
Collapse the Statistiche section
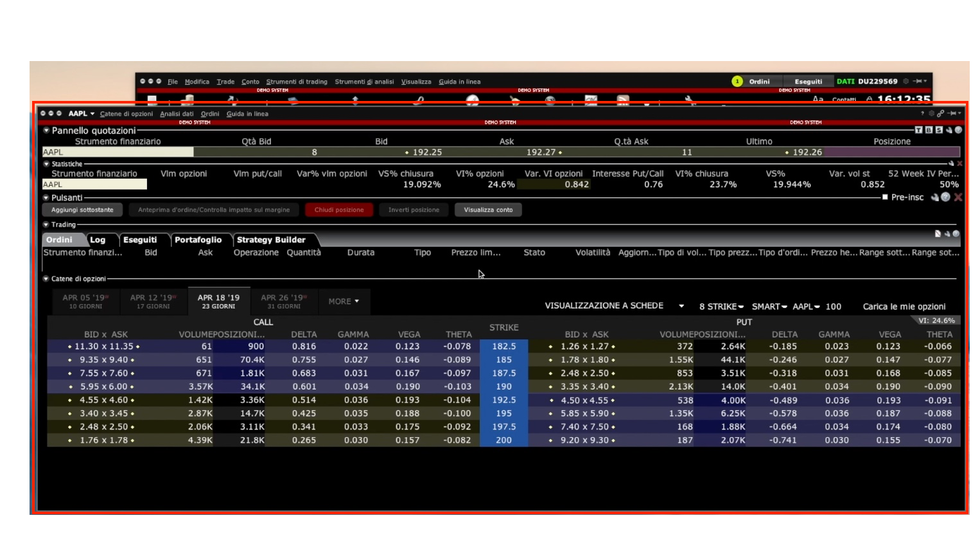(x=46, y=164)
